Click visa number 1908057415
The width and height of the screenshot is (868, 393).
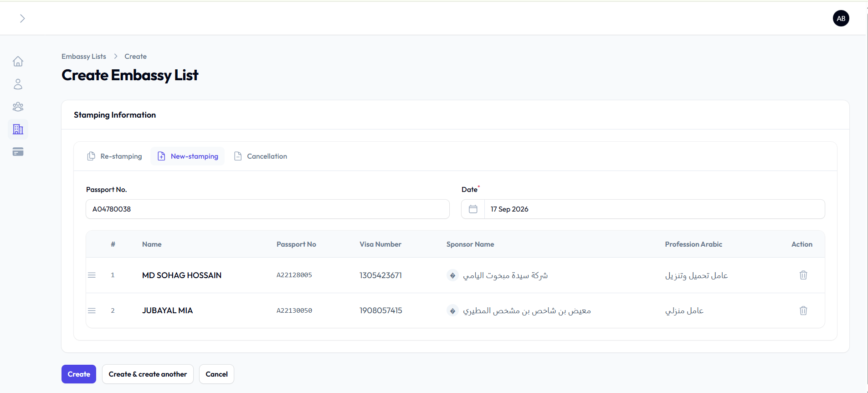(381, 310)
